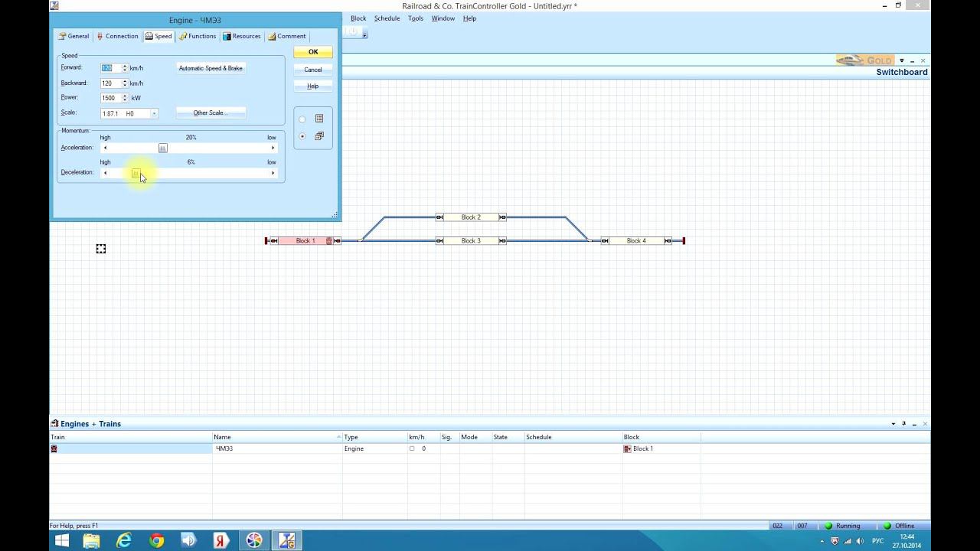
Task: Click the Deceleration slider thumb
Action: click(136, 173)
